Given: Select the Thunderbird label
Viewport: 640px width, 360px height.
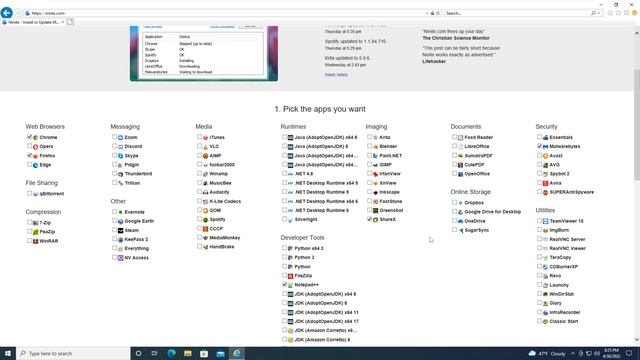Looking at the screenshot, I should [138, 174].
